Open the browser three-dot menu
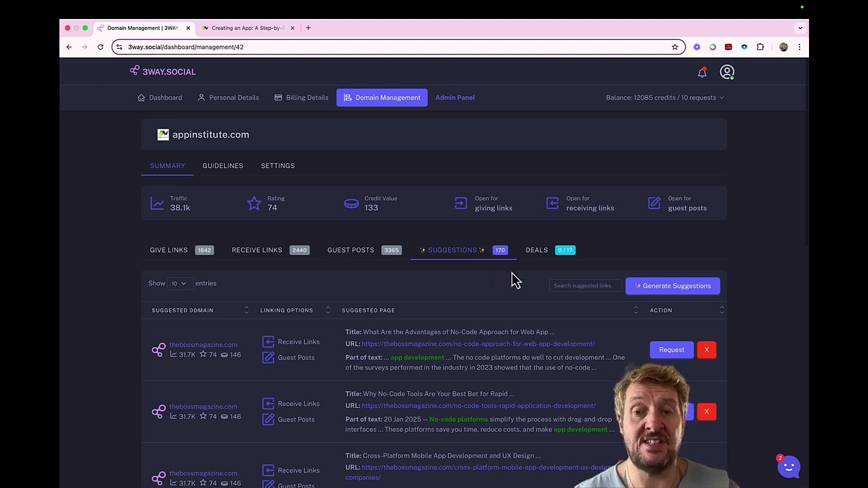868x488 pixels. click(800, 47)
